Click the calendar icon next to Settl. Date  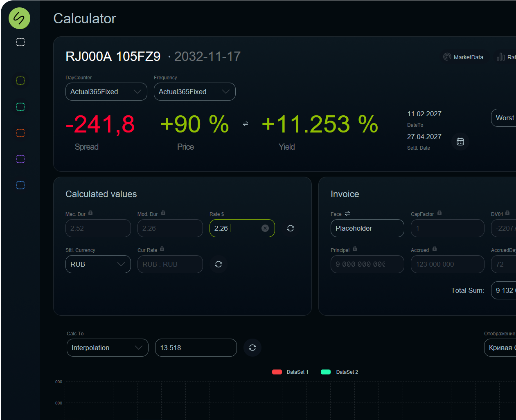point(460,141)
